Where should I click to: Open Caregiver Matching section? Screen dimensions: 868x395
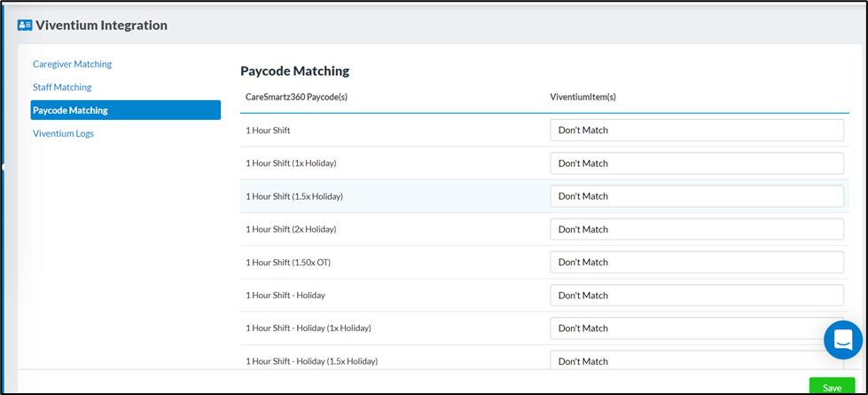click(x=72, y=64)
